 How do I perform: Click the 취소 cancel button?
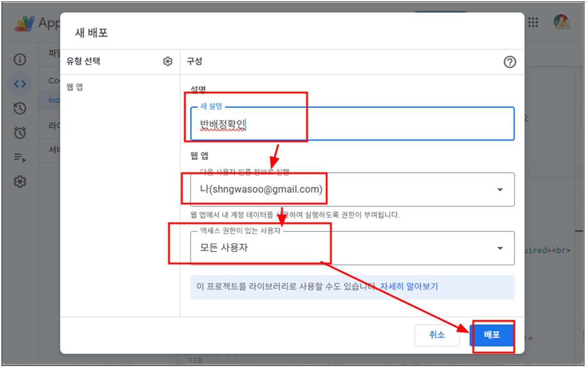click(x=437, y=335)
